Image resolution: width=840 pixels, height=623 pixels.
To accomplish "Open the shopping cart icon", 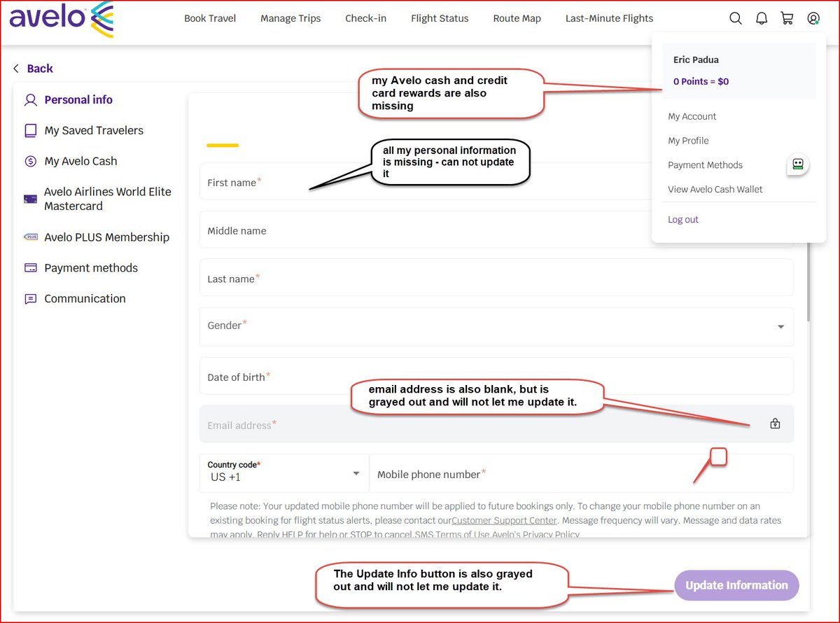I will point(787,19).
